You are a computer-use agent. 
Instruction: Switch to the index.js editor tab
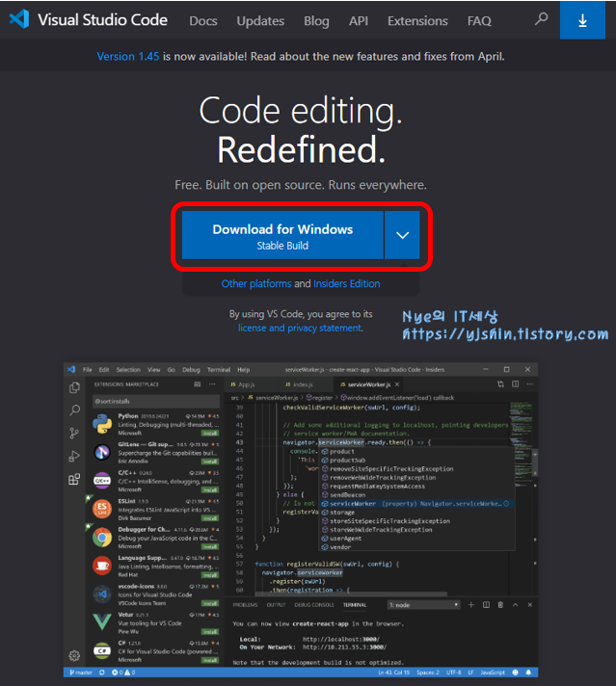(x=299, y=384)
